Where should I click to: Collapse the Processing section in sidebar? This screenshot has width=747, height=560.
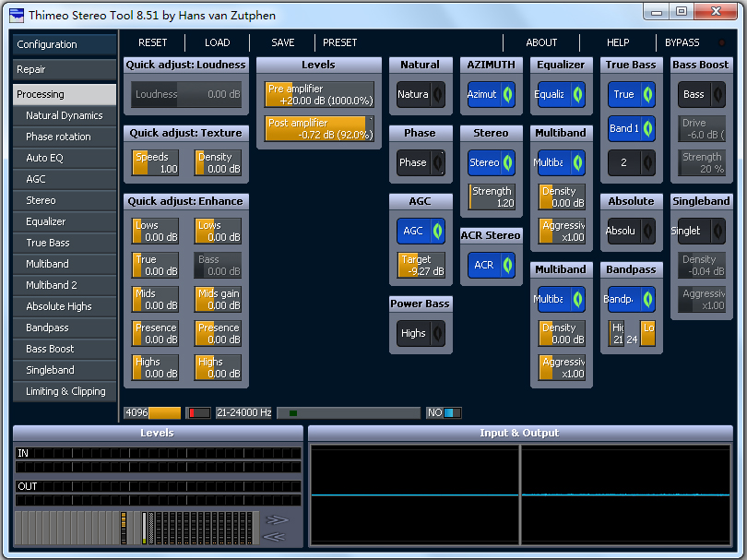[65, 94]
